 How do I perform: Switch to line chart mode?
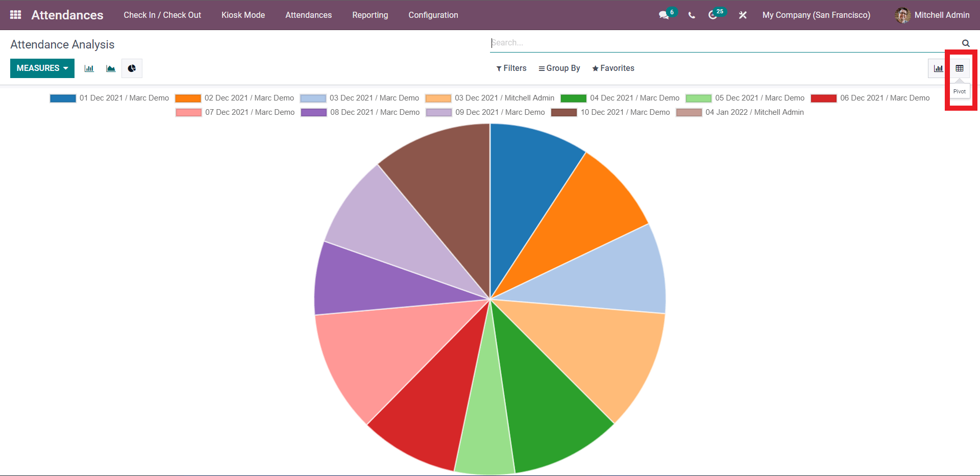click(x=110, y=68)
